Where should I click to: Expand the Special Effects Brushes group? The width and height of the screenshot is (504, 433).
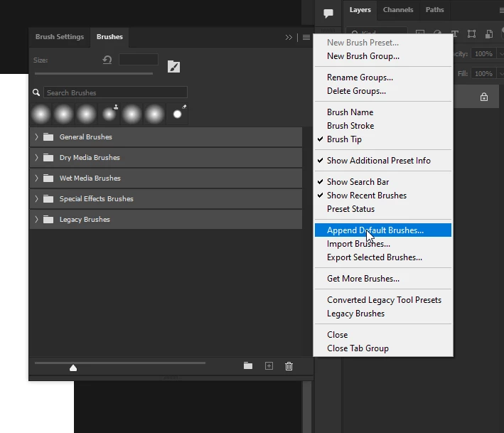36,198
